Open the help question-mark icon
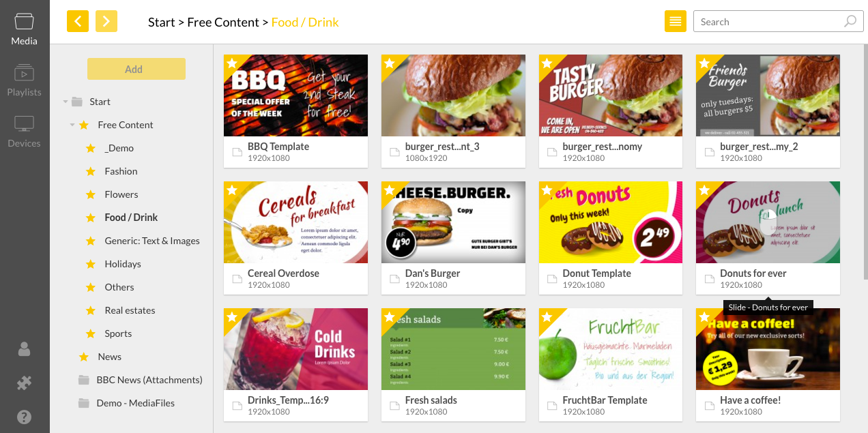Image resolution: width=868 pixels, height=433 pixels. [25, 417]
